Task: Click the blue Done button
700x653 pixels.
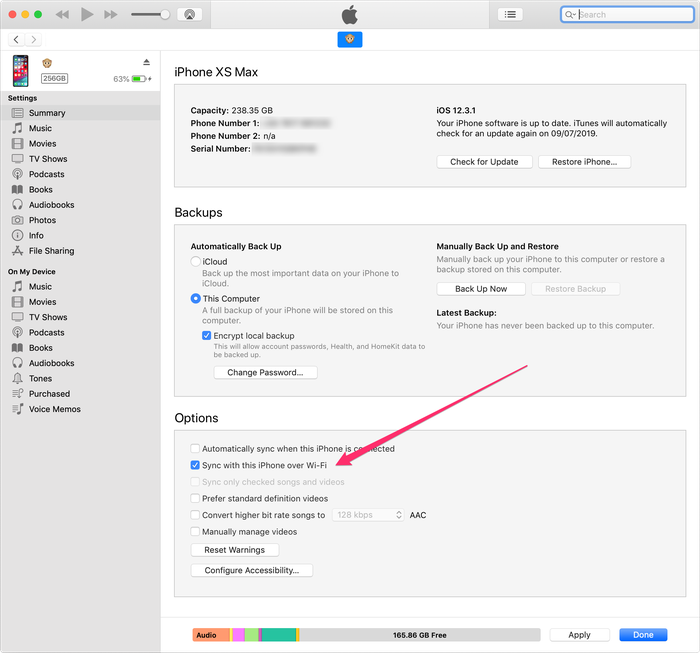Action: (643, 635)
